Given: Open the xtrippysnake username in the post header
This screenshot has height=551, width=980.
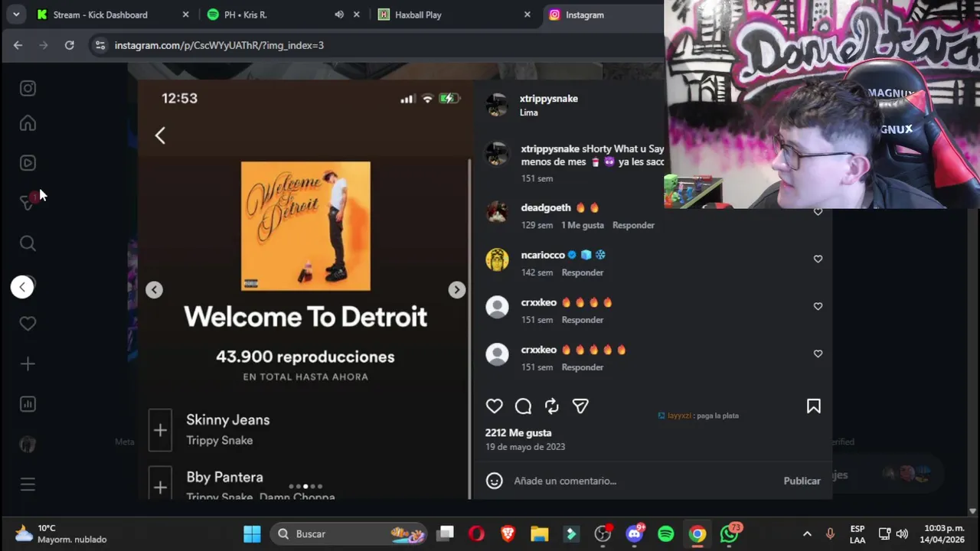Looking at the screenshot, I should (x=549, y=99).
